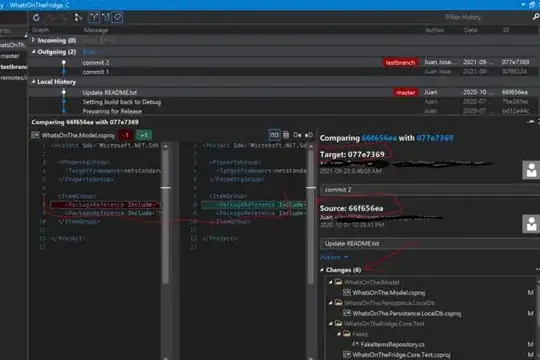Open commit link 077e7369 in Comparing header

[x=435, y=138]
